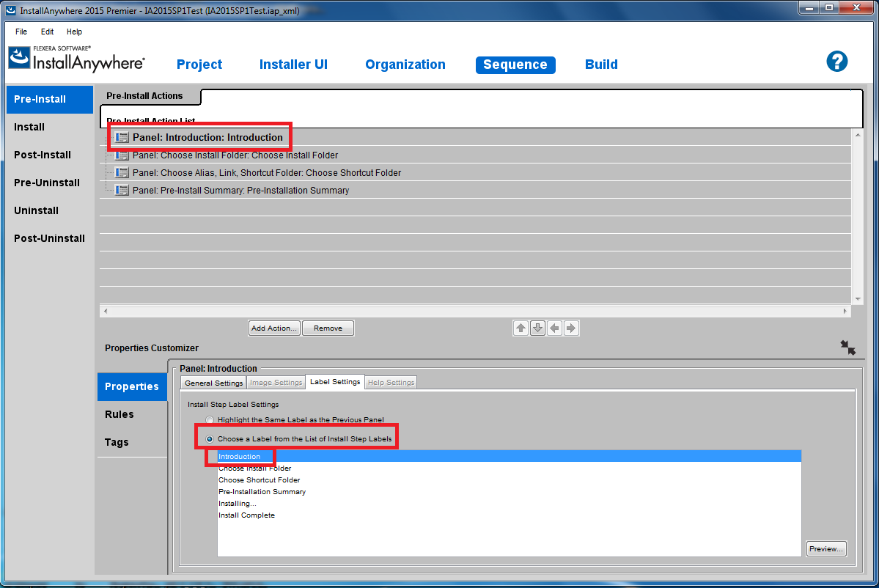Viewport: 879px width, 588px height.
Task: Collapse the Properties Customizer with the arrows icon
Action: (847, 348)
